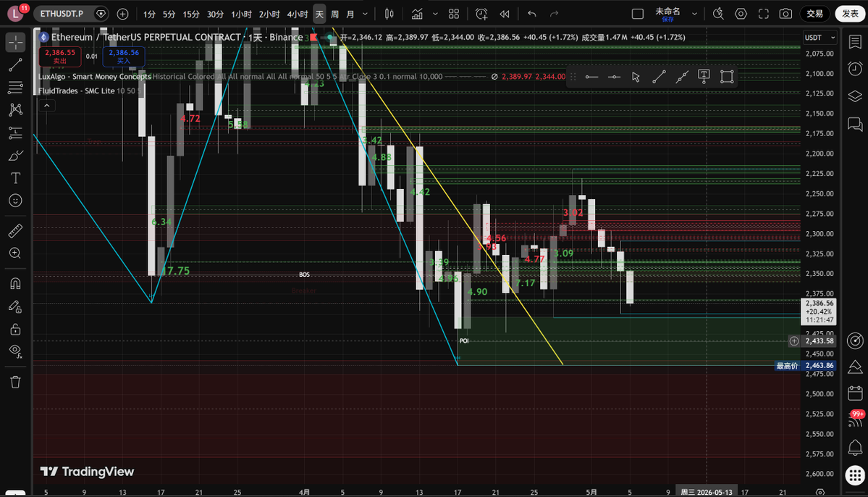
Task: Switch to 1分 timeframe
Action: [x=149, y=14]
